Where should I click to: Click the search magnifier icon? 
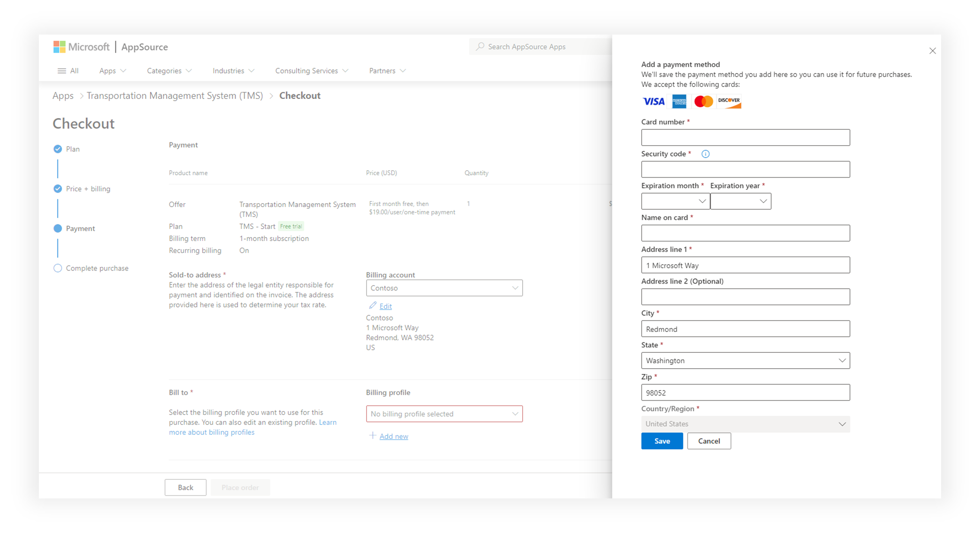pos(480,46)
